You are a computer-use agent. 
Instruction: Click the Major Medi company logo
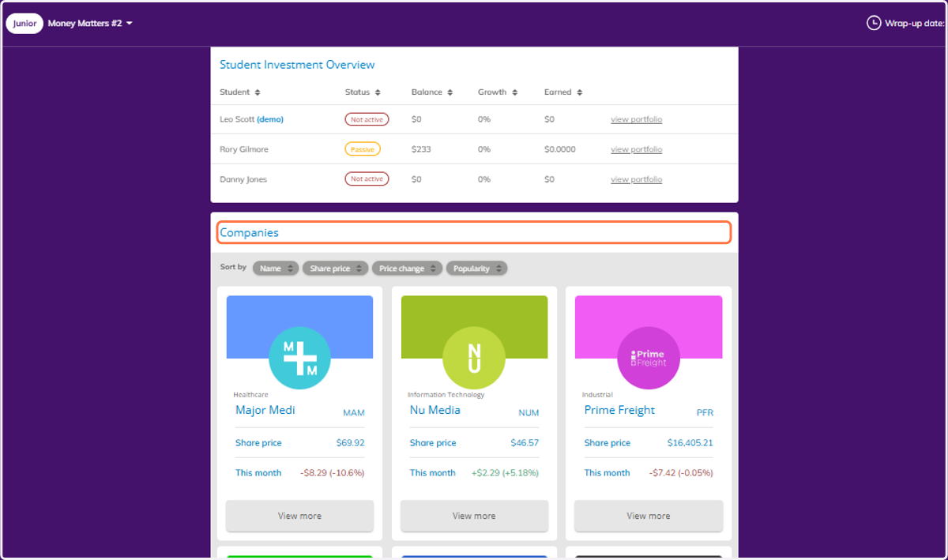coord(299,359)
